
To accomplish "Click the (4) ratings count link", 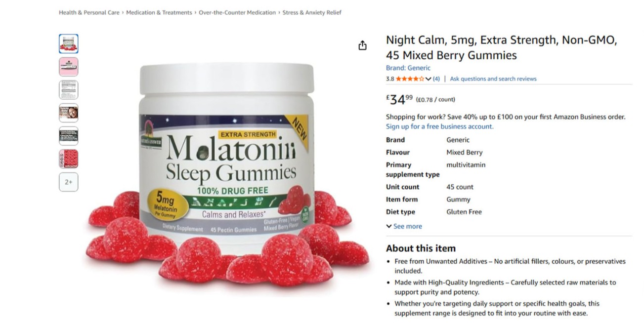I will 436,78.
